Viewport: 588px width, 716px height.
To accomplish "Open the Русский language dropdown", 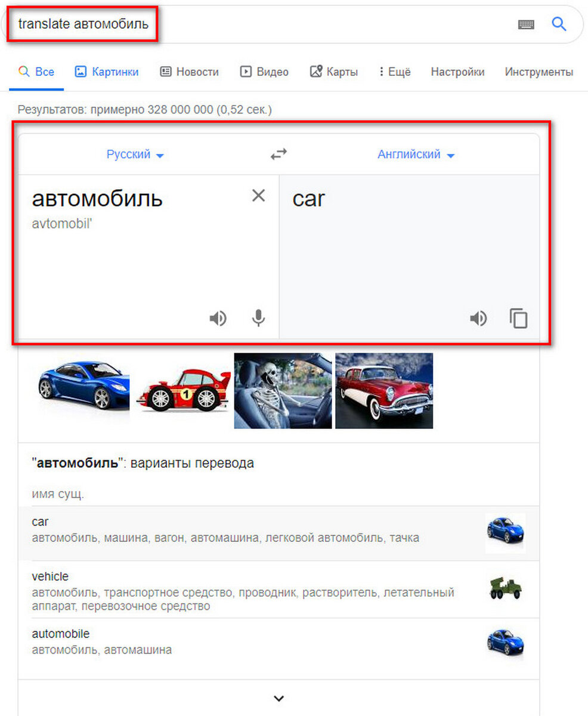I will (x=135, y=154).
